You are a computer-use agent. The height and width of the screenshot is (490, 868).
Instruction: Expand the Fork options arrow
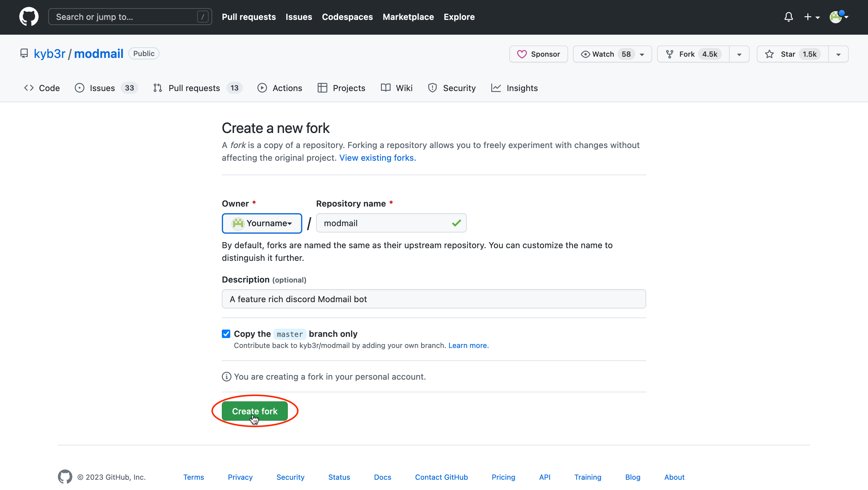739,54
